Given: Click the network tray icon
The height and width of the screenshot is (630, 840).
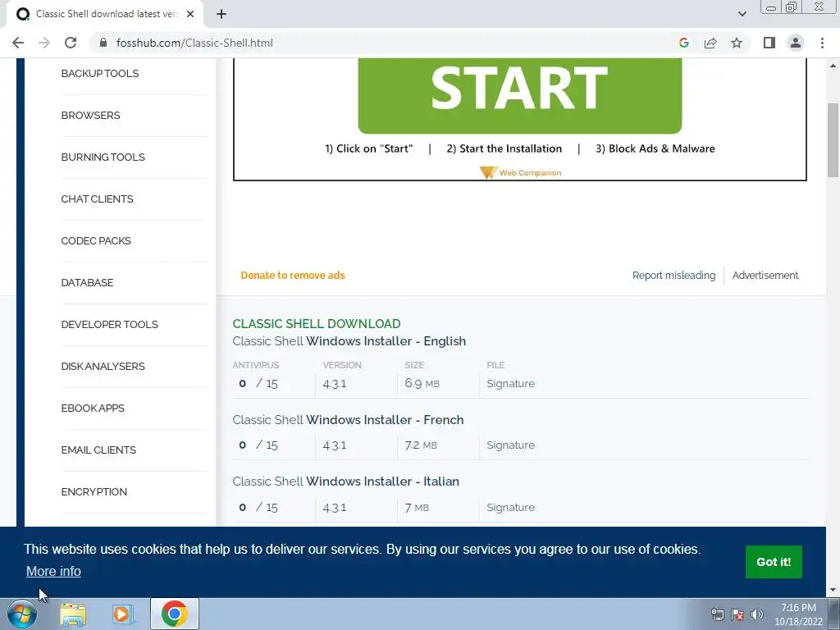Looking at the screenshot, I should tap(717, 614).
